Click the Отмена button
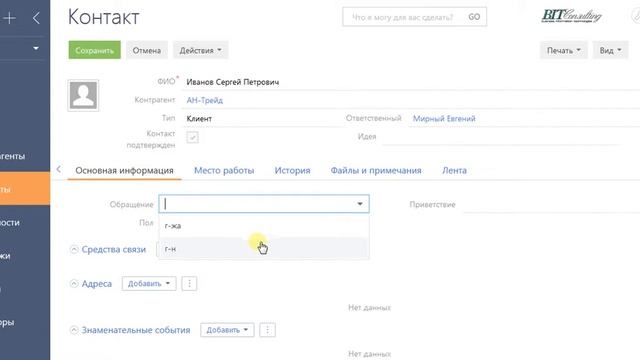This screenshot has height=360, width=640. click(x=147, y=50)
